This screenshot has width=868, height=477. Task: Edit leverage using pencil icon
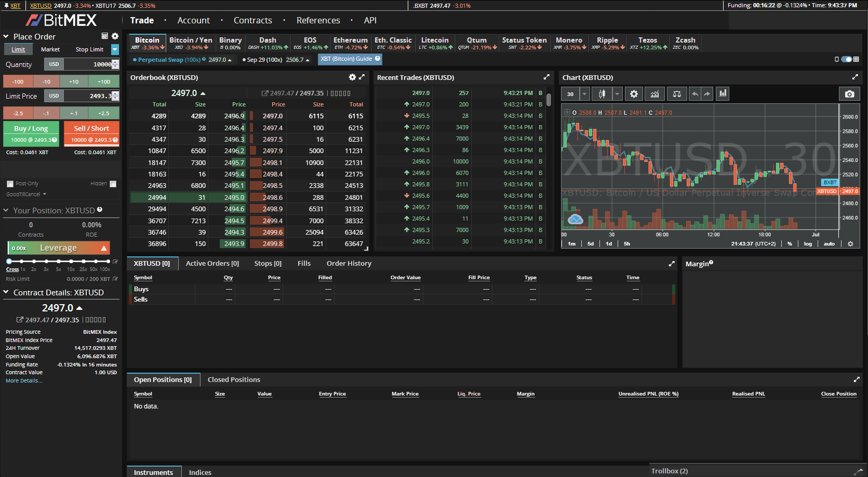click(115, 262)
